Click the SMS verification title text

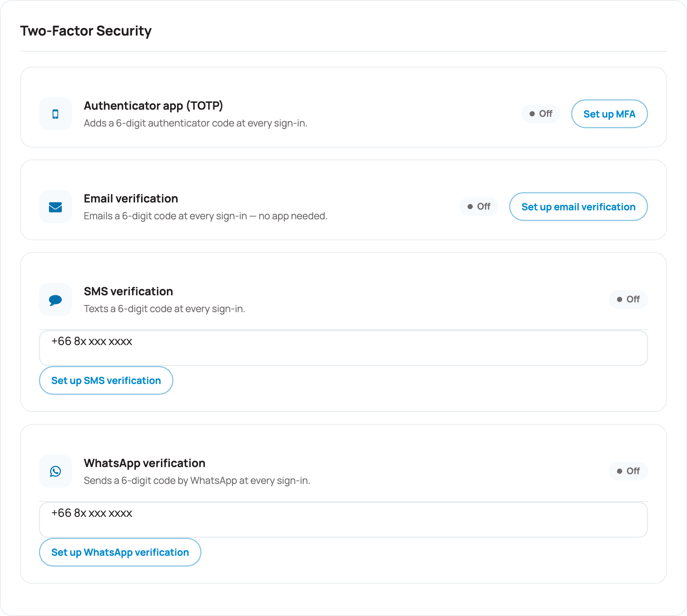(128, 291)
